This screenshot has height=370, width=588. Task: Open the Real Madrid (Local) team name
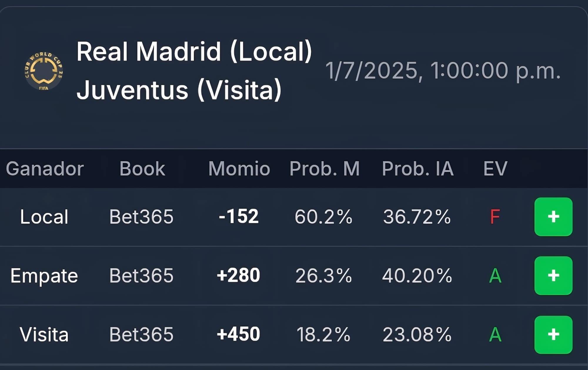tap(194, 51)
